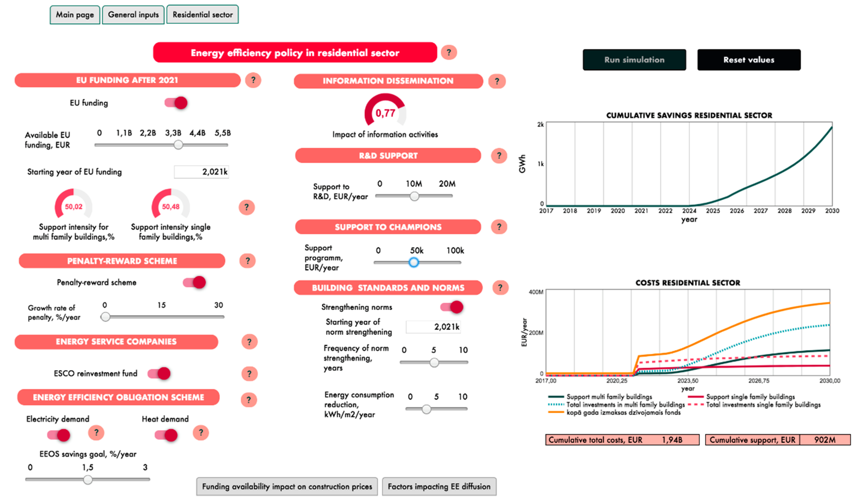Toggle the EU funding switch
The width and height of the screenshot is (857, 504).
(176, 103)
